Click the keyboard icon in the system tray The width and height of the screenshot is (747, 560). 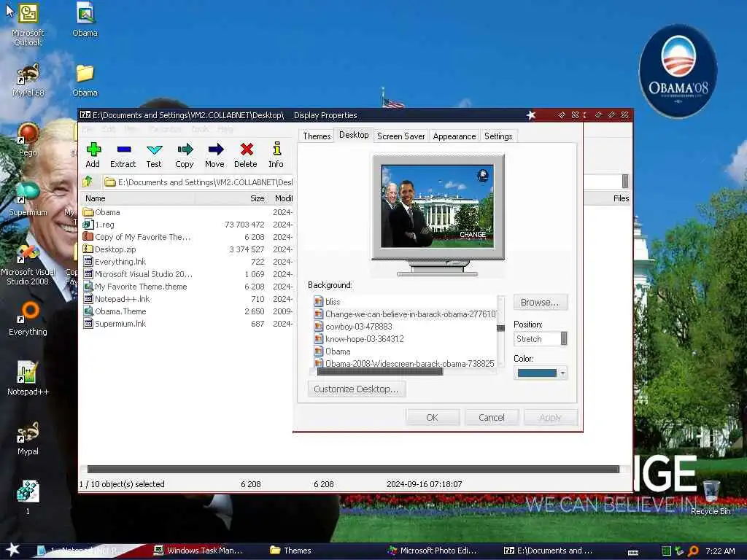pos(633,553)
